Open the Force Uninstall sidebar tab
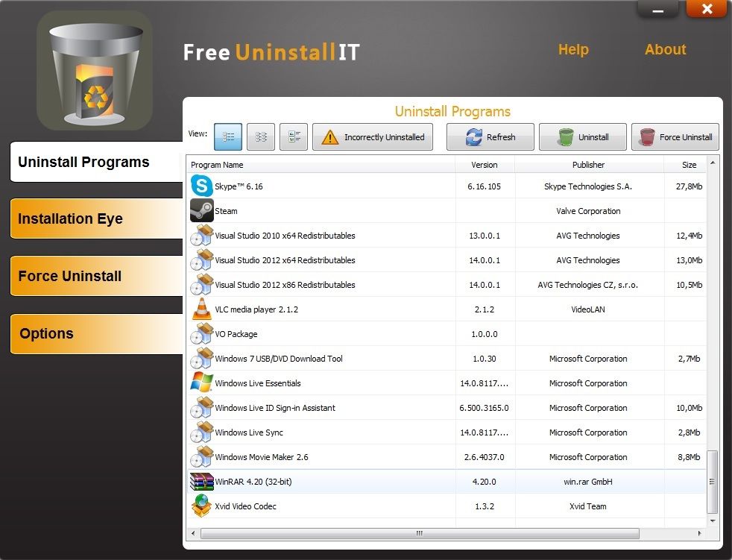Screen dimensions: 732x560 pos(97,276)
